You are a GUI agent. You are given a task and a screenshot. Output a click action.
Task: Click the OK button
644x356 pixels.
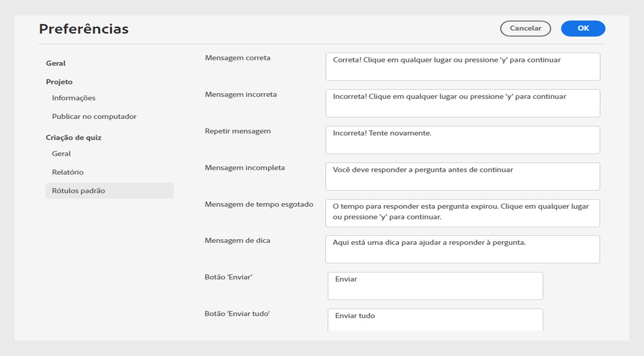click(583, 29)
